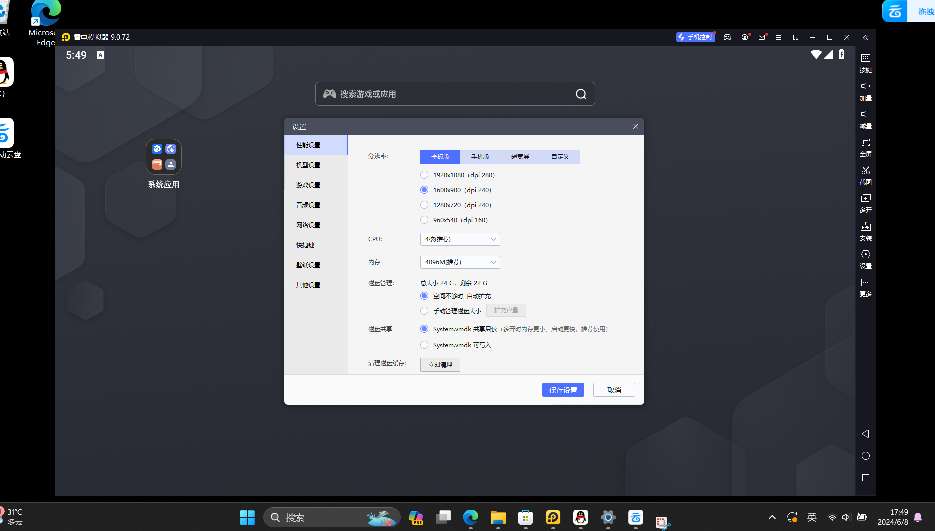Switch to the 手机版 resolution tab
The image size is (935, 531).
(480, 156)
